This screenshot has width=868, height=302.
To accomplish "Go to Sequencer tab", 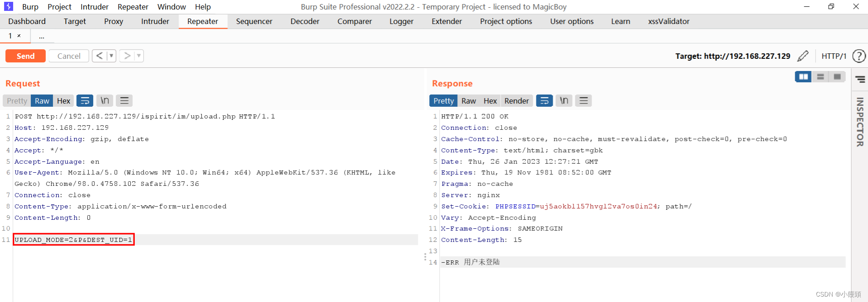I will [x=254, y=21].
